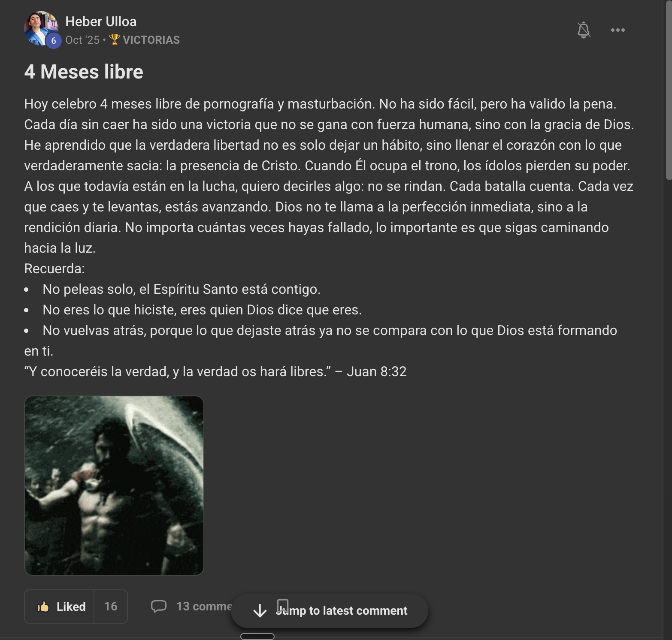Click the vertical scrollbar thumb

(x=668, y=90)
